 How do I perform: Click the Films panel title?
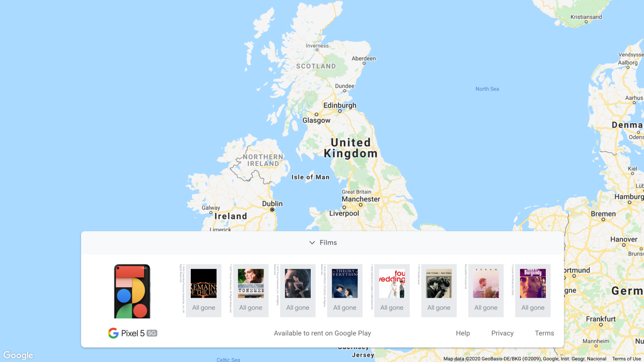point(328,243)
